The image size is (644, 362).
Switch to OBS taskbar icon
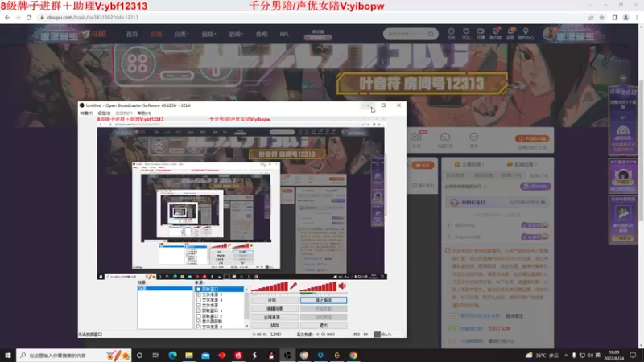(x=287, y=355)
